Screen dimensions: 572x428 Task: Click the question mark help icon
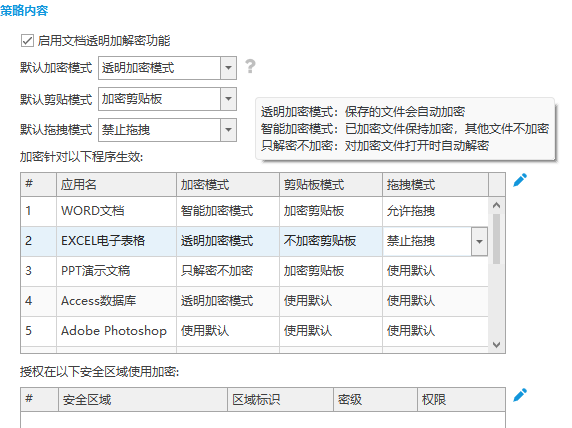click(x=250, y=66)
